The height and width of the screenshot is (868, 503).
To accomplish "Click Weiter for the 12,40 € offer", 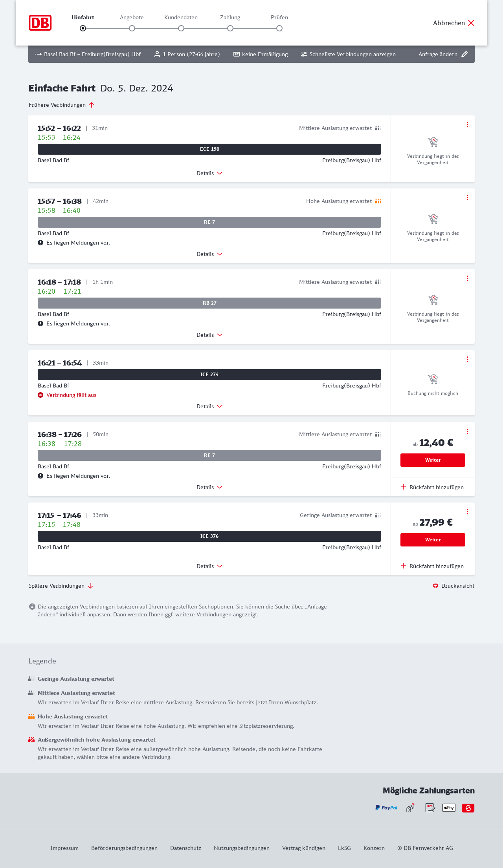I will [x=433, y=460].
